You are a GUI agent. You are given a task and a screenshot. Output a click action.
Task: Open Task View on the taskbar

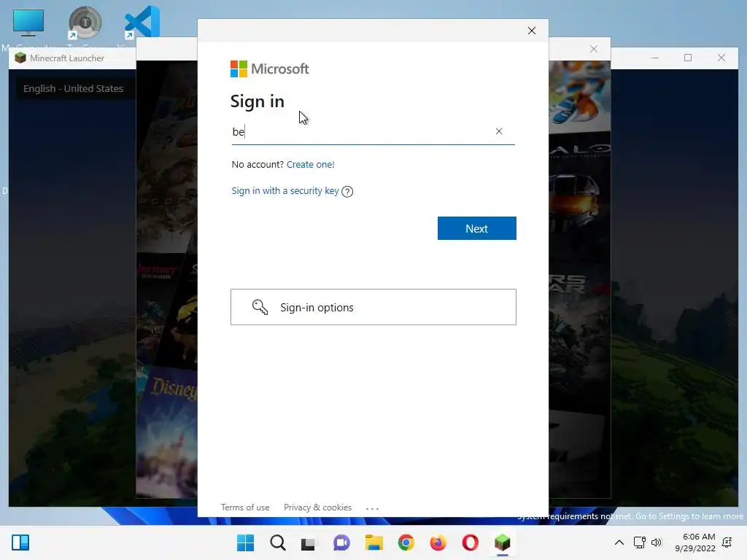(x=309, y=543)
